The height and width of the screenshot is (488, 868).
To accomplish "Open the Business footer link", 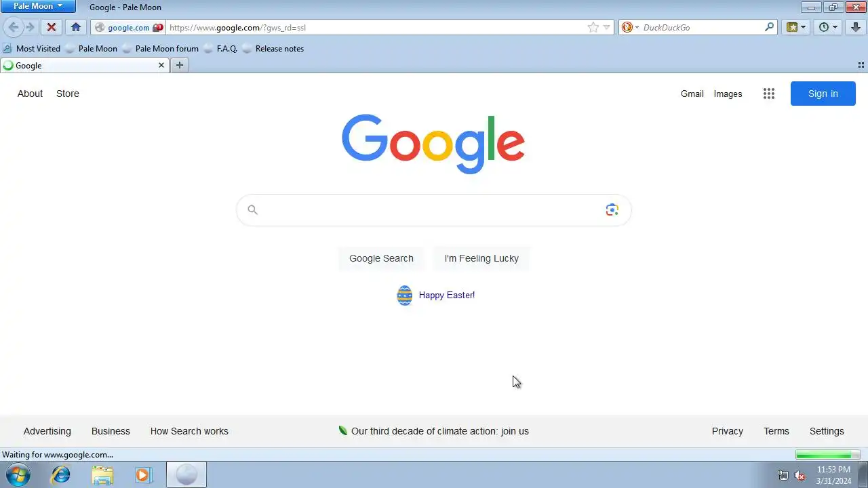I will coord(111,431).
